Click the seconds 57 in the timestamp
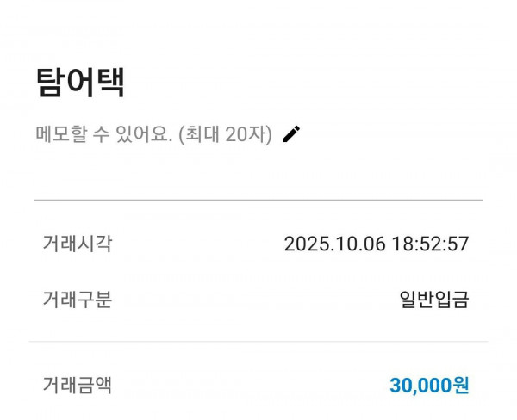Viewport: 517px width, 420px height. coord(458,244)
